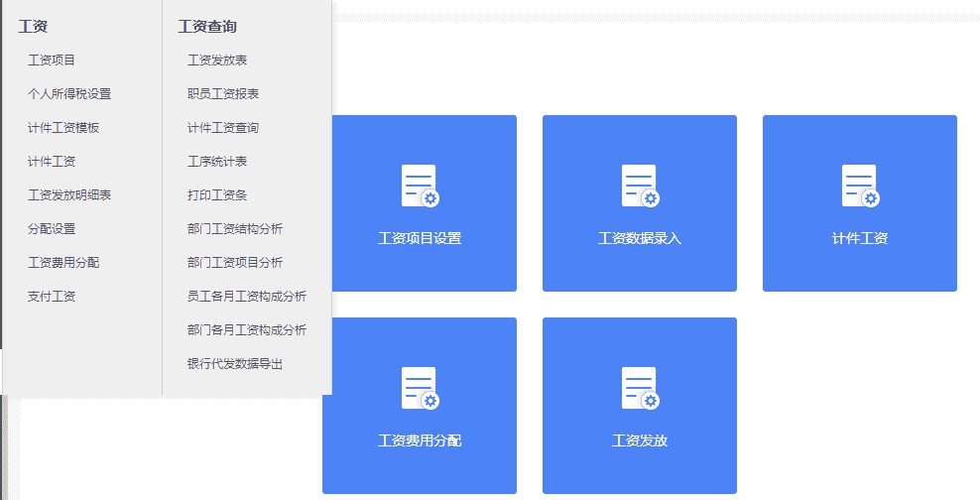
Task: Open 支付工资 menu entry
Action: point(52,297)
